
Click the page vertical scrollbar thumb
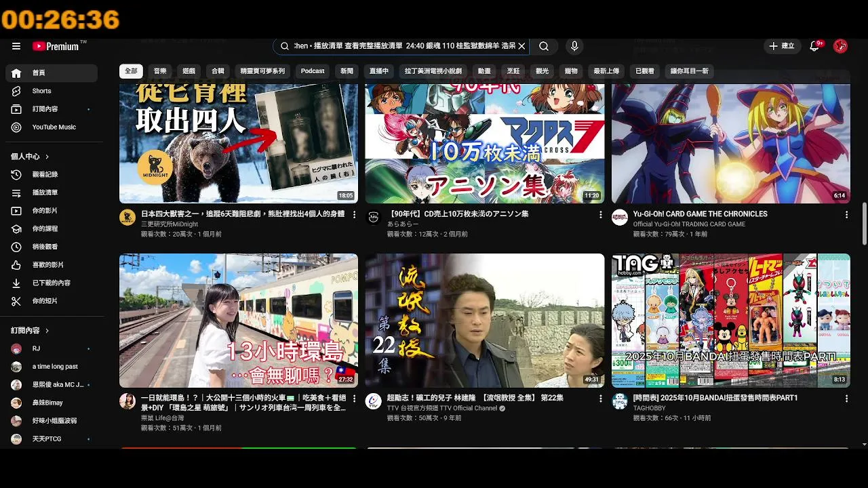[864, 224]
